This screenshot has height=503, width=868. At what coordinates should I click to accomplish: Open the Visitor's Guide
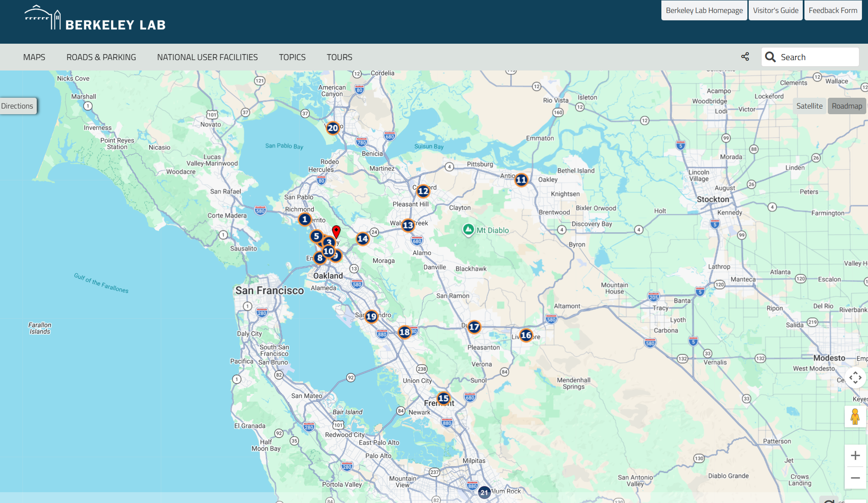(775, 10)
